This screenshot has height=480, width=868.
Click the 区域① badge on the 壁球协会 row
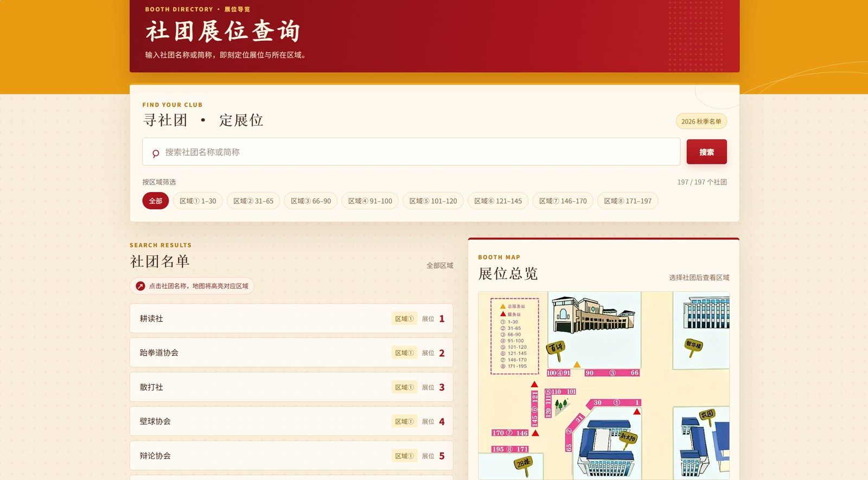click(404, 421)
